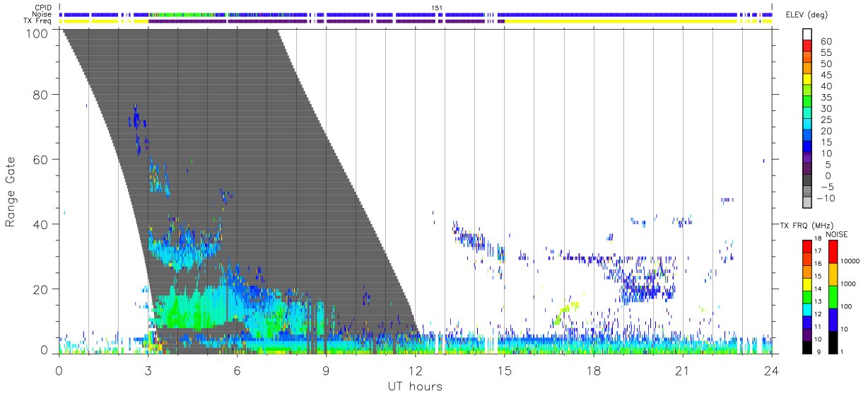Pick the blue swatch in the NOISE colorbar

click(x=833, y=320)
